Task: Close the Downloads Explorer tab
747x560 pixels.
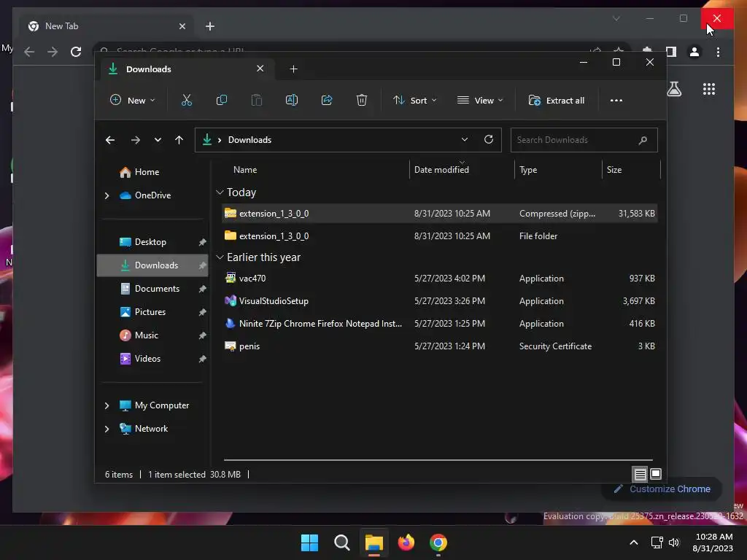Action: [260, 69]
